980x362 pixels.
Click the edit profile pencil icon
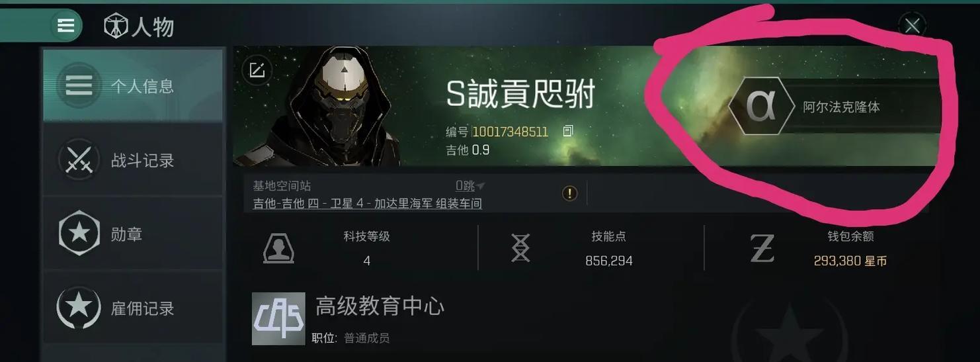[x=257, y=70]
